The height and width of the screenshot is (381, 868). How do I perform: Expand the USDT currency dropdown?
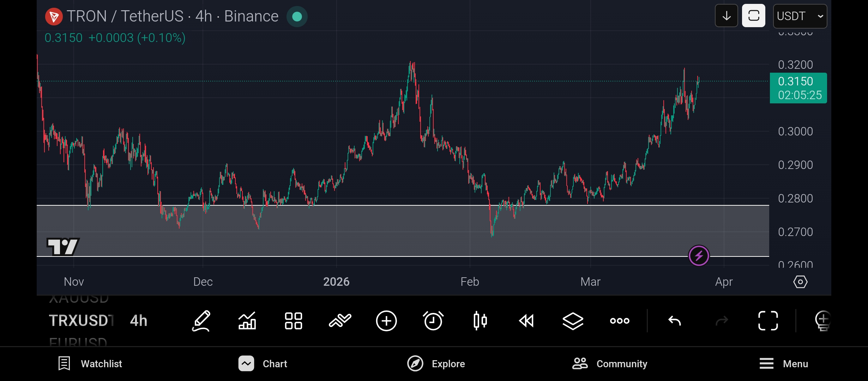pos(800,16)
